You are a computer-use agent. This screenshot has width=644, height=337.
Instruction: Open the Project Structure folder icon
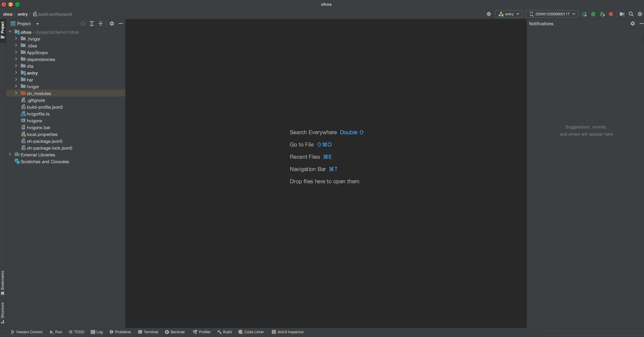click(x=622, y=14)
